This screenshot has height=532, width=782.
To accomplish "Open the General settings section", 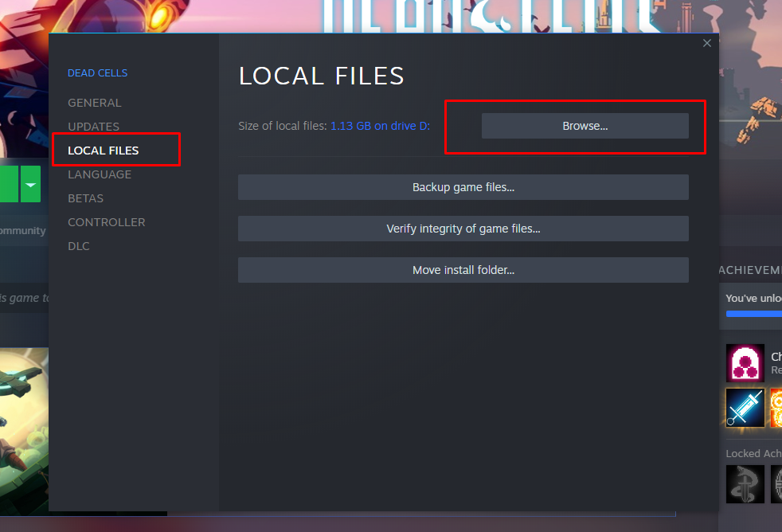I will point(95,103).
